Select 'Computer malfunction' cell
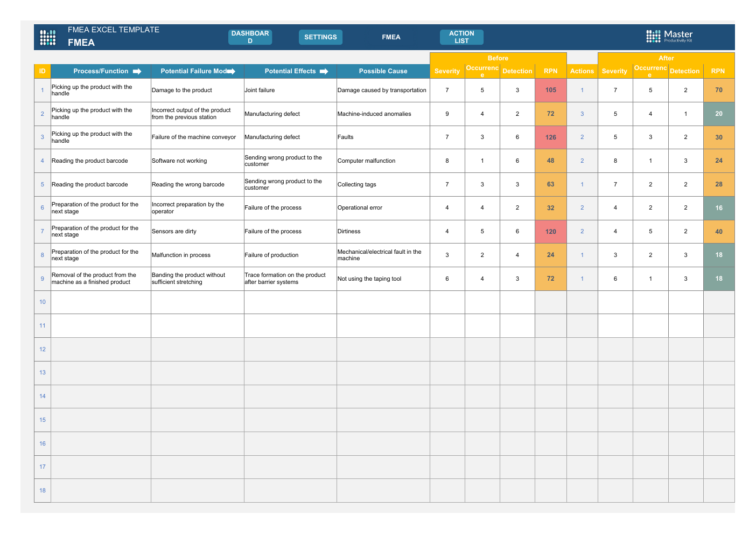 pos(383,161)
